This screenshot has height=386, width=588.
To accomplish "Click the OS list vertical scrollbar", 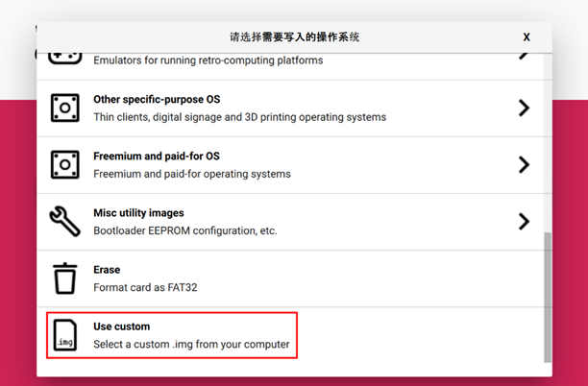I will pyautogui.click(x=548, y=298).
